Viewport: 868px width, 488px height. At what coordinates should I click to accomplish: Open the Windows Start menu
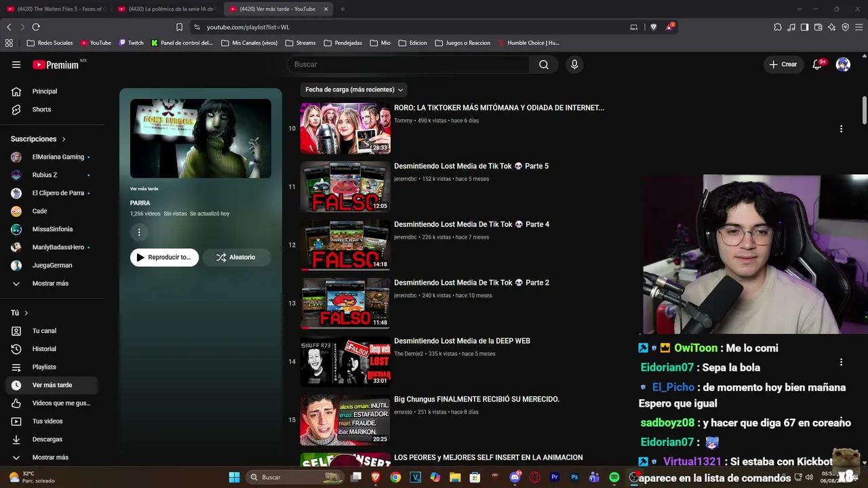point(234,477)
